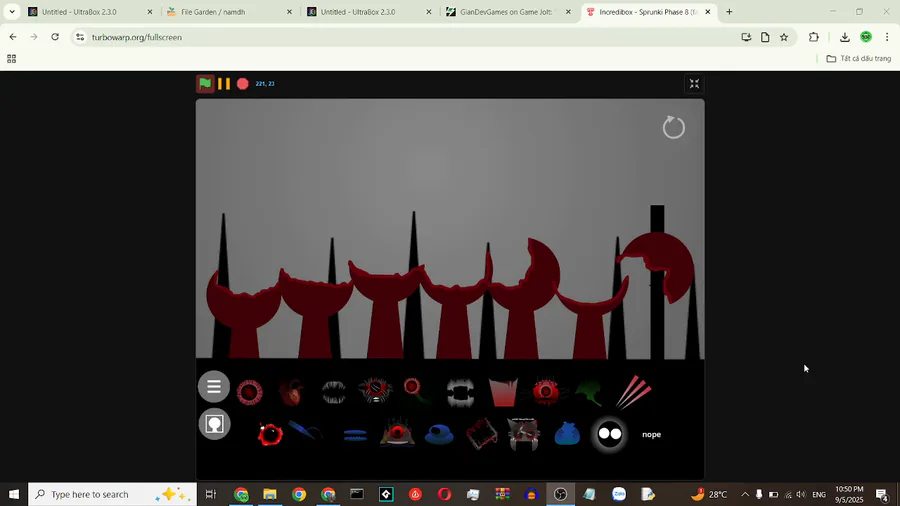Click the green flag to start the project

coord(205,84)
